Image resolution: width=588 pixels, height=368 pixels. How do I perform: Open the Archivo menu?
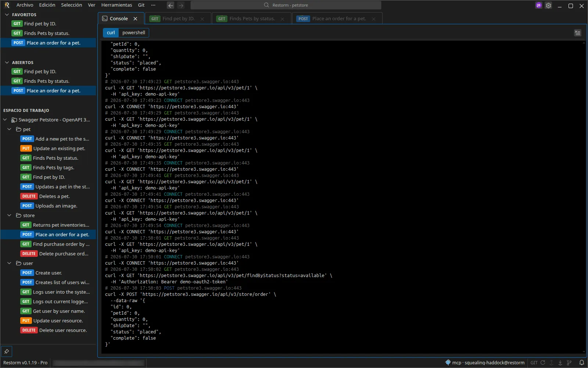25,5
